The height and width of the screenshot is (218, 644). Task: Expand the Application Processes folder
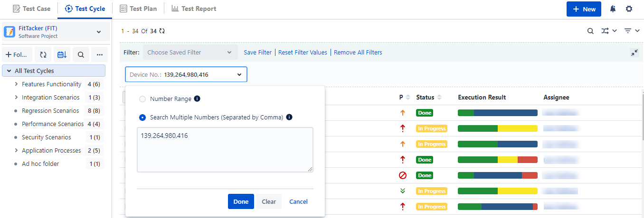[x=16, y=151]
